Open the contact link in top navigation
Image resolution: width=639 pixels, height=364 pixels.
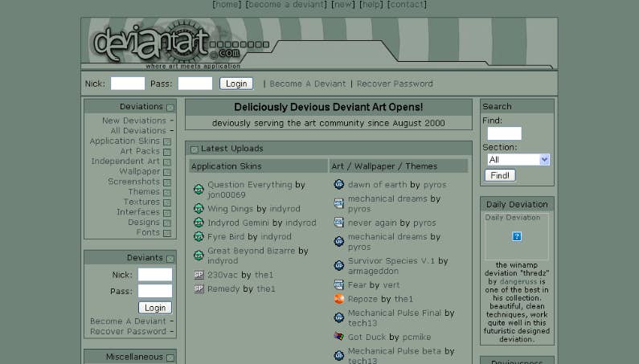(407, 5)
